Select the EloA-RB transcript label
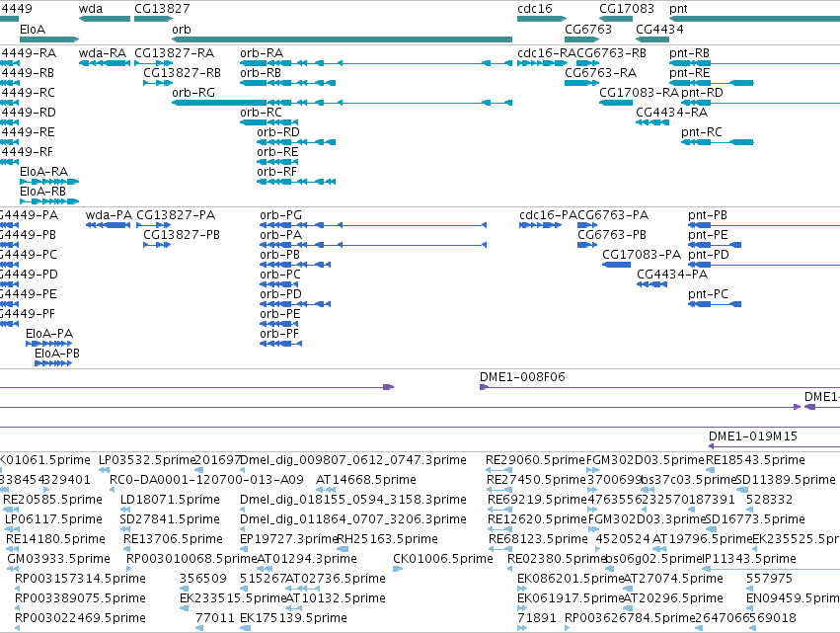840x633 pixels. point(42,192)
